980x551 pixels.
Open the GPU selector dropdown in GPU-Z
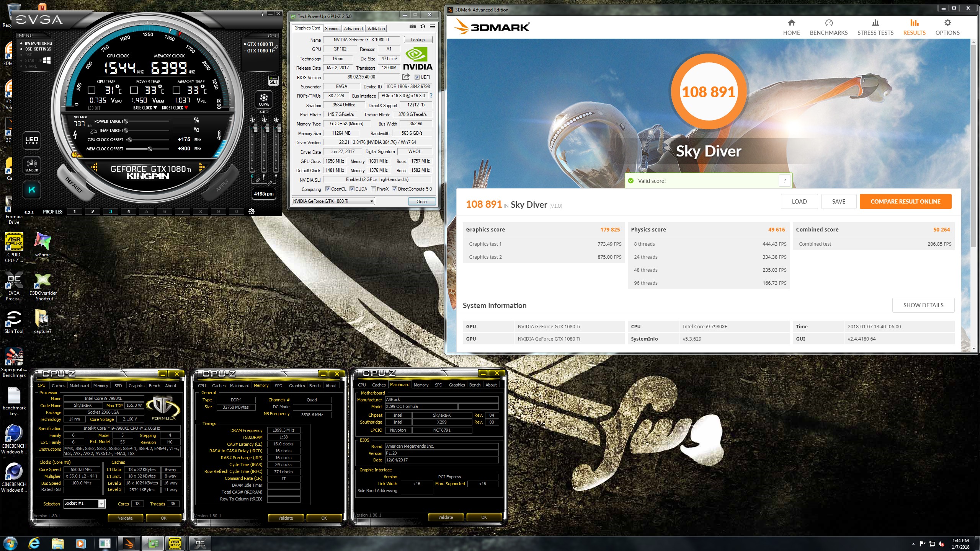tap(333, 201)
